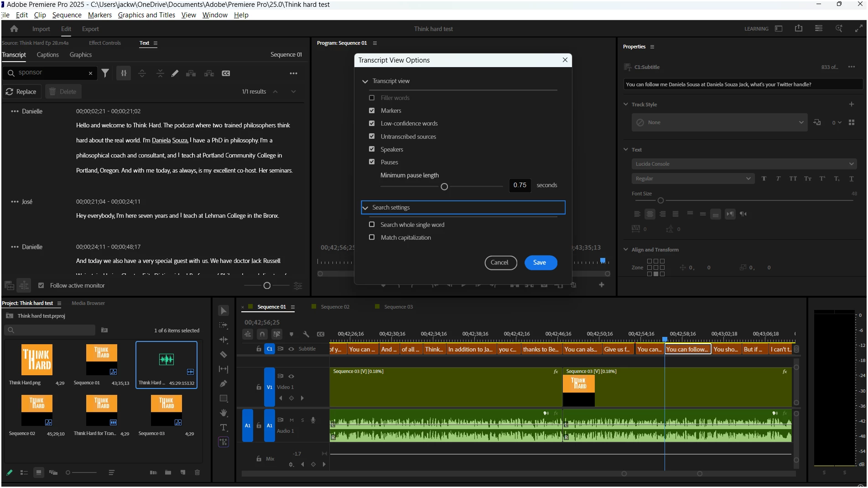
Task: Uncheck the Pauses checkbox
Action: pos(372,162)
